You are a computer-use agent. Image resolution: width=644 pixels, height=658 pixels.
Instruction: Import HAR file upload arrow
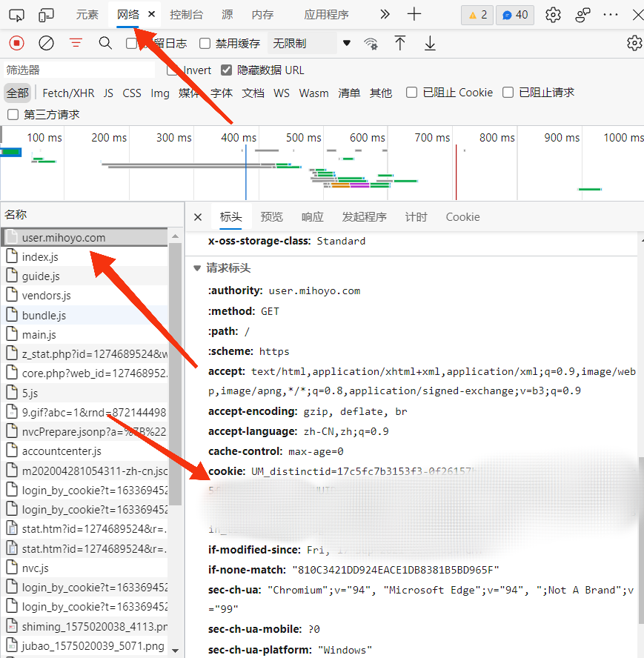(400, 43)
